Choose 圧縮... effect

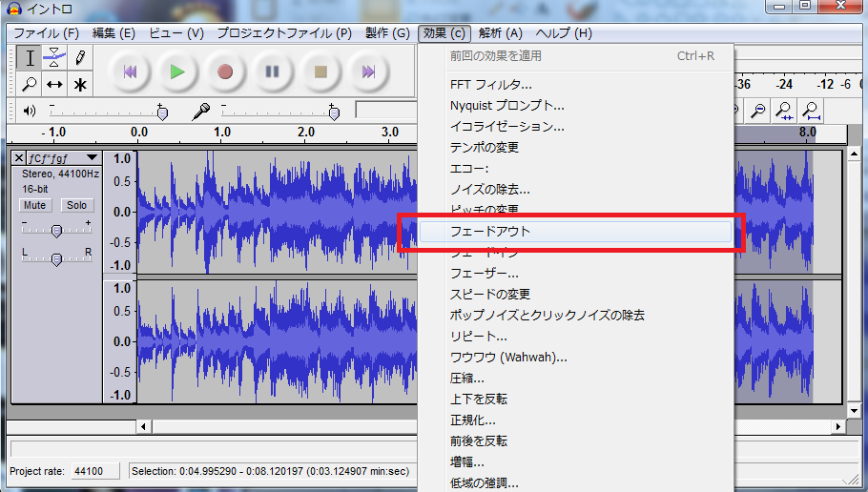tap(576, 379)
